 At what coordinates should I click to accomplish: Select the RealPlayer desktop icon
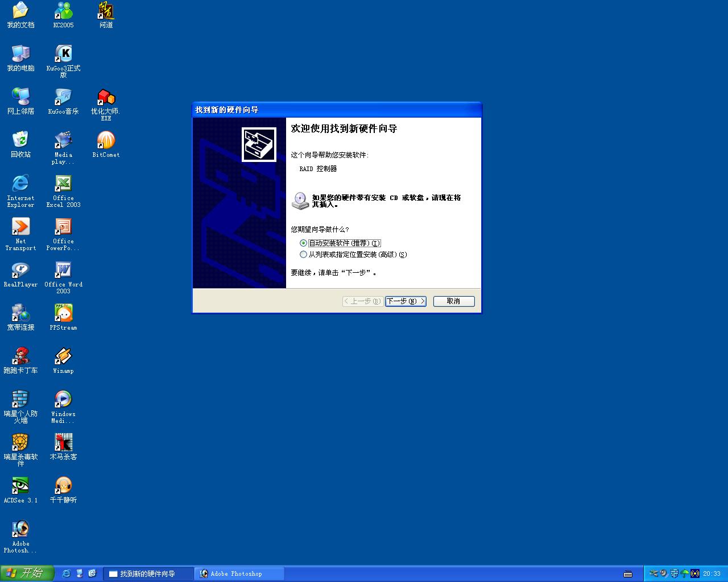[20, 275]
